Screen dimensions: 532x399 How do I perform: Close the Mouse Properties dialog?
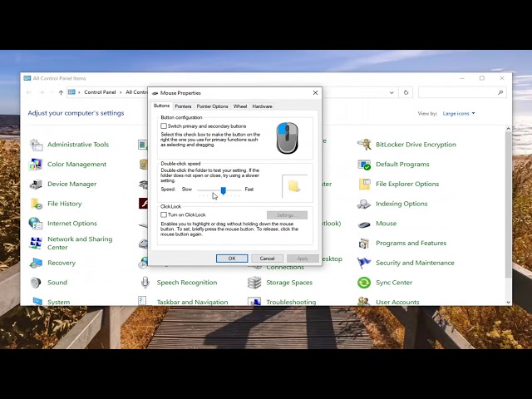(x=315, y=92)
